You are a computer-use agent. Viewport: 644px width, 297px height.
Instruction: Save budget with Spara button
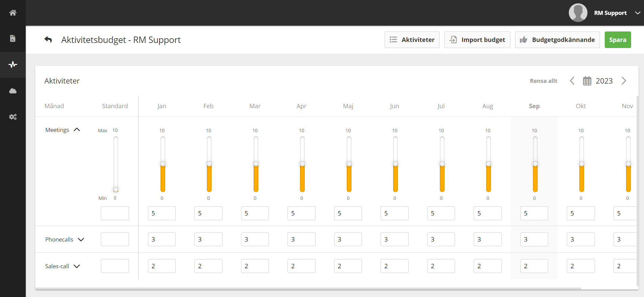pyautogui.click(x=618, y=40)
